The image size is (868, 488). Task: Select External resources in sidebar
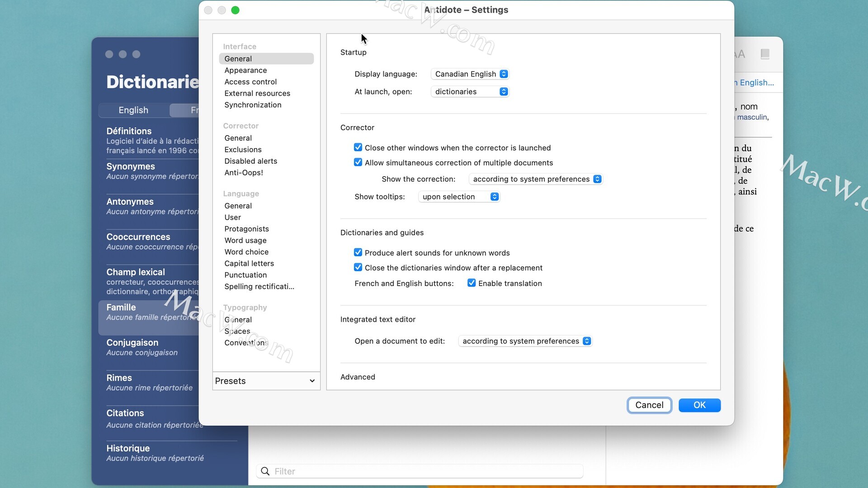point(257,93)
